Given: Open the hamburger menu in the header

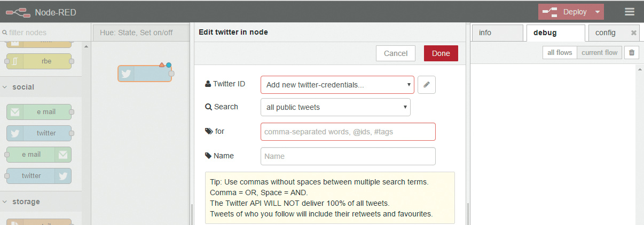Looking at the screenshot, I should [630, 12].
